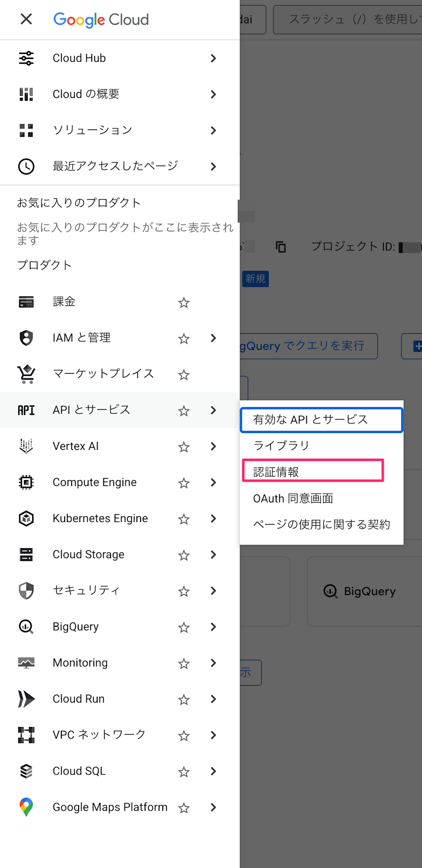Expand the セキュリティ submenu chevron
Image resolution: width=422 pixels, height=868 pixels.
pyautogui.click(x=213, y=591)
